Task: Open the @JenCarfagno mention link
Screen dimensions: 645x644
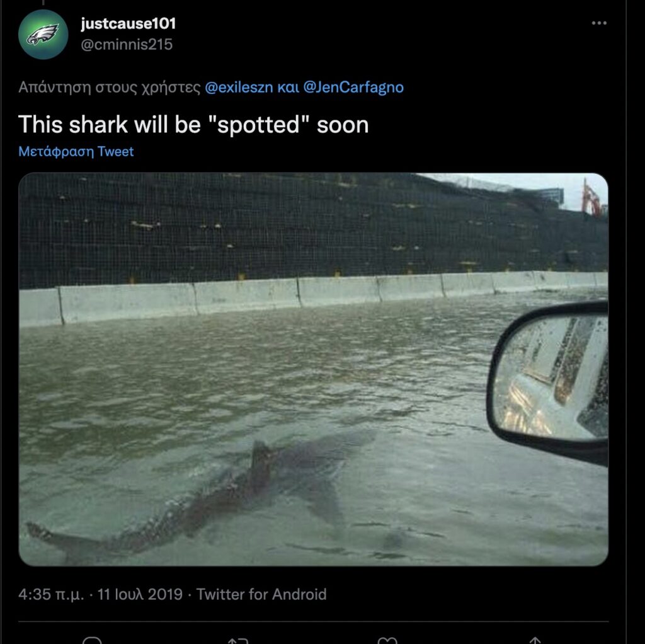Action: (353, 87)
